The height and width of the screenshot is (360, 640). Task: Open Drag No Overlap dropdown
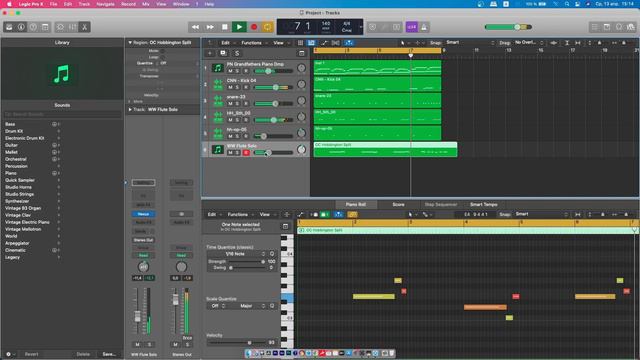point(529,42)
